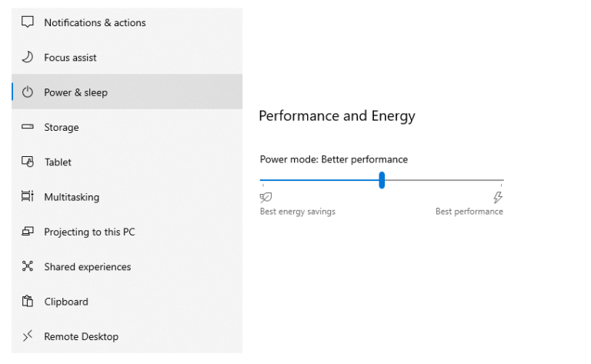Select Focus assist in the sidebar
The image size is (591, 364).
127,57
